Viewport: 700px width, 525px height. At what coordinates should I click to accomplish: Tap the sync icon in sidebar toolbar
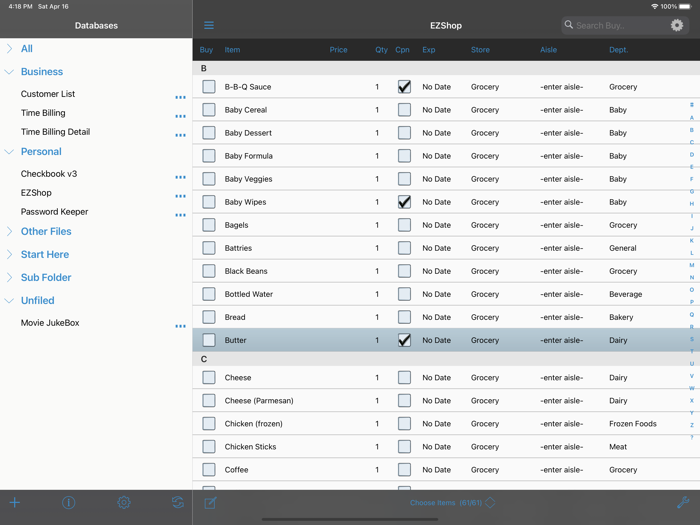[178, 502]
